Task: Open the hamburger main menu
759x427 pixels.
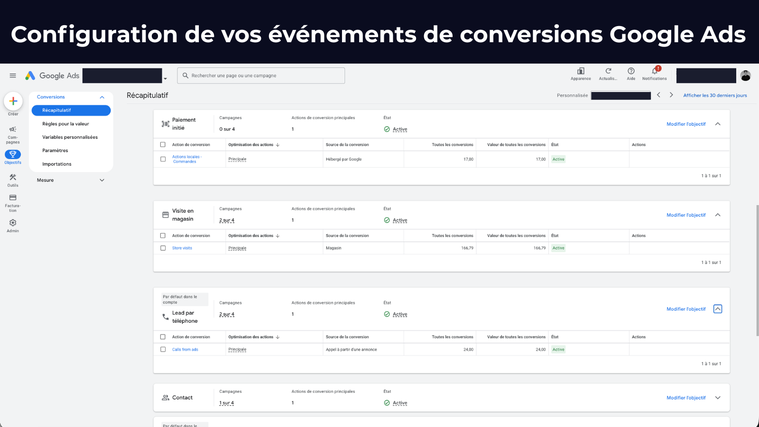Action: point(13,76)
